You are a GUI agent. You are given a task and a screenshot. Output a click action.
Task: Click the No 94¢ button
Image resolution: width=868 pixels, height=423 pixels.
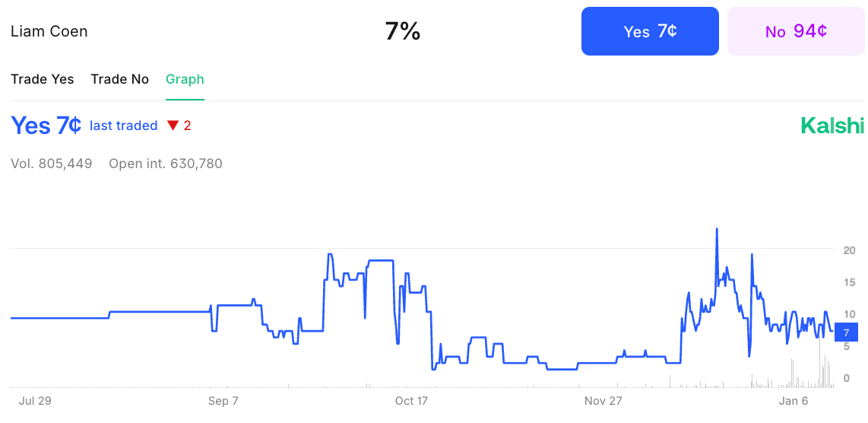pyautogui.click(x=796, y=31)
